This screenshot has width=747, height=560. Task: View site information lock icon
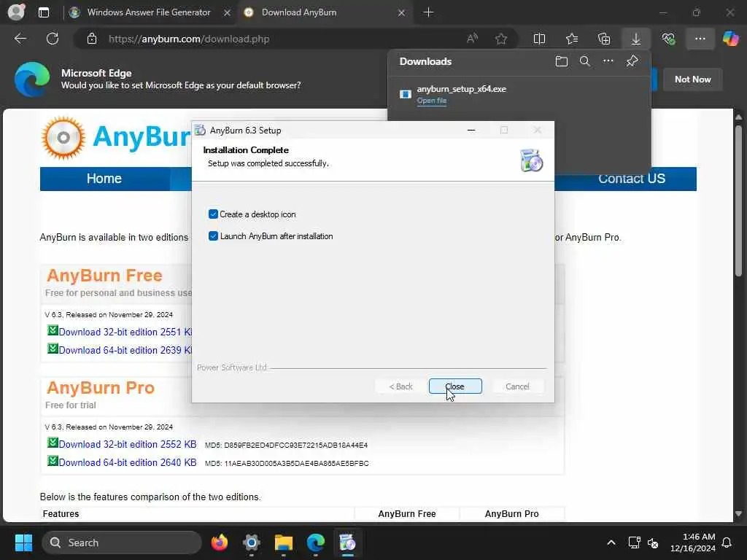coord(92,39)
